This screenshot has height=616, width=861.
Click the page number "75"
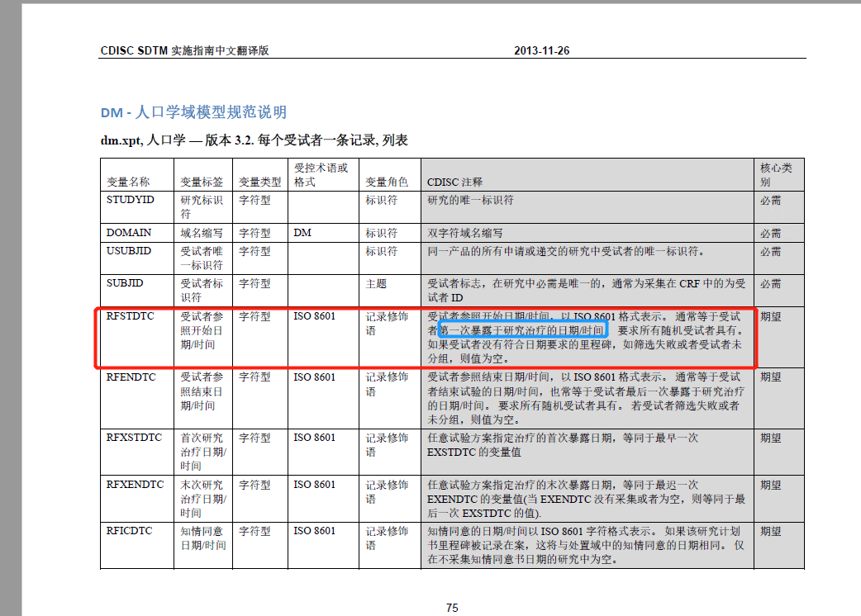[x=452, y=608]
